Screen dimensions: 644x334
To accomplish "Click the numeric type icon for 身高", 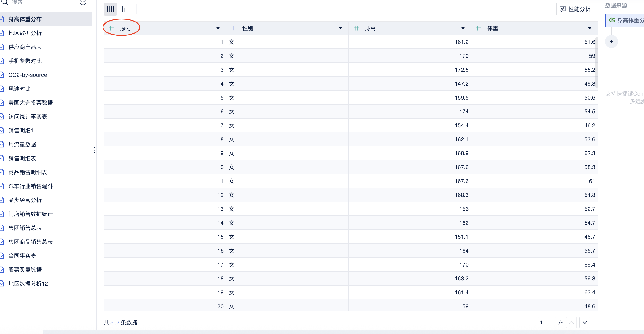I will pos(356,28).
